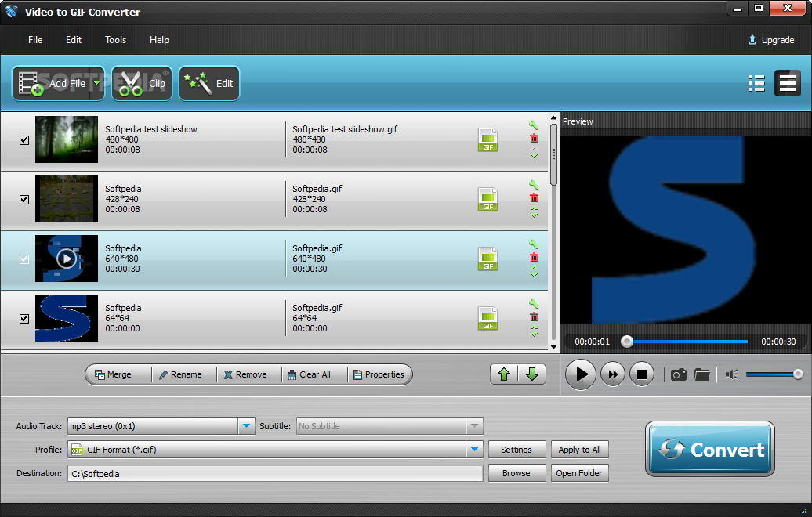Uncheck the Softpedia 64*64 checkbox
This screenshot has width=812, height=517.
24,318
